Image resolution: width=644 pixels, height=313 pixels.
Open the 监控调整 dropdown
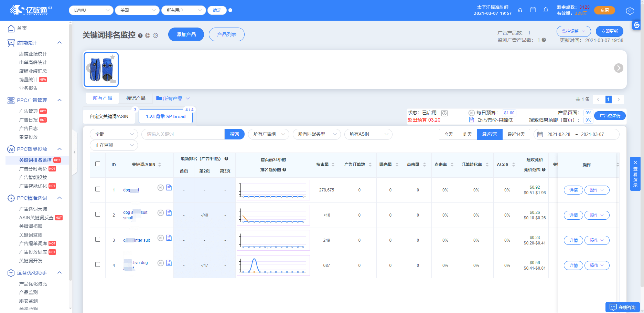pos(573,31)
